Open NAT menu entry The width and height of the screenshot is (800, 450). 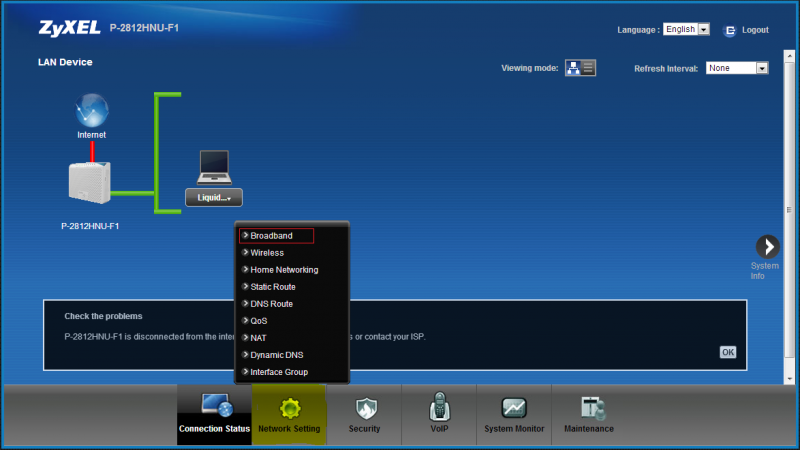pyautogui.click(x=258, y=338)
